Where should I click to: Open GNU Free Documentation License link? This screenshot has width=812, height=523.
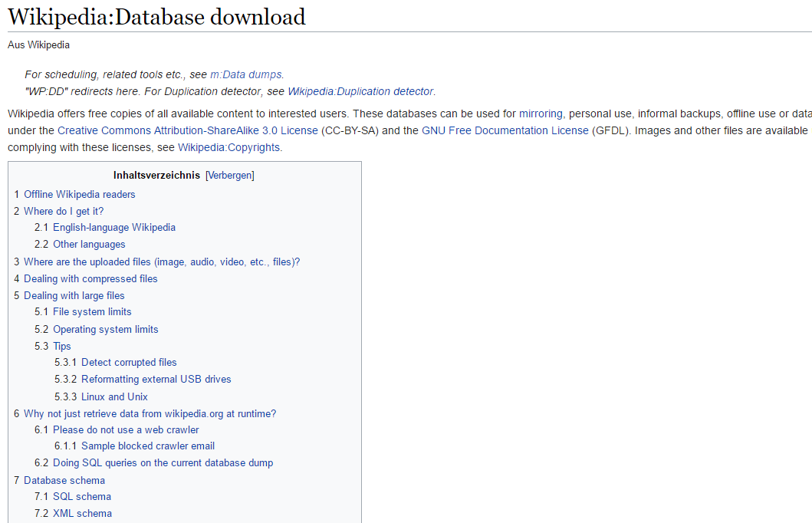click(505, 130)
